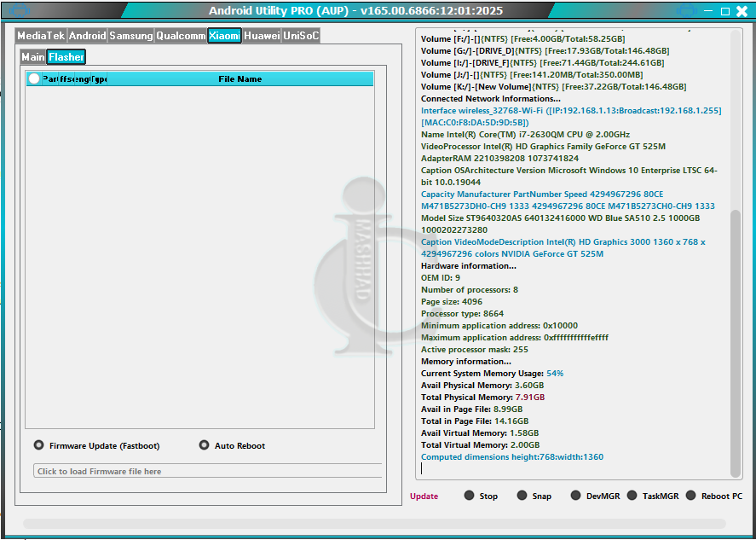756x540 pixels.
Task: Switch to the Huawei tab
Action: 262,36
